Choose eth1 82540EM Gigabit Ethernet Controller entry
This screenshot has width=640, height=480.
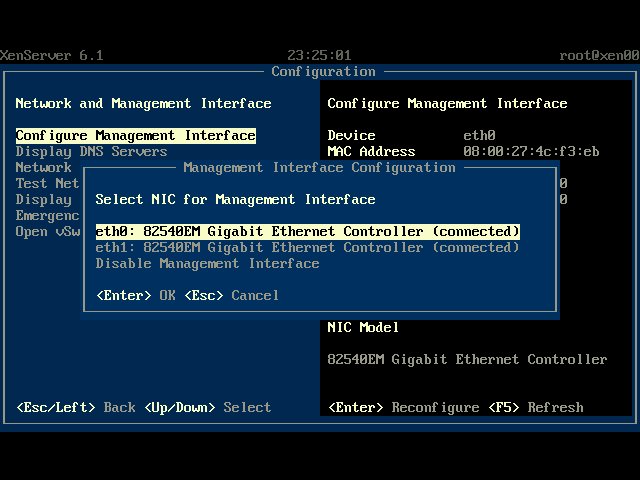coord(308,247)
